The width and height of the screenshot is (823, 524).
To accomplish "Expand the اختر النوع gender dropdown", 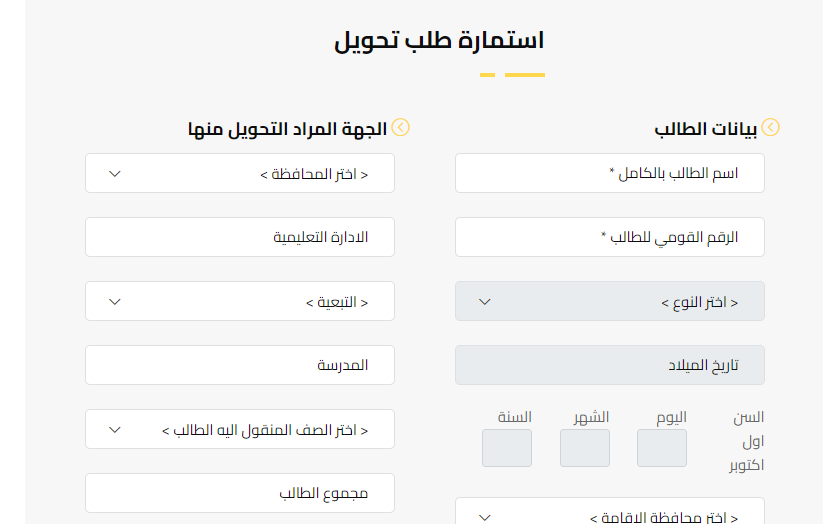I will click(610, 301).
